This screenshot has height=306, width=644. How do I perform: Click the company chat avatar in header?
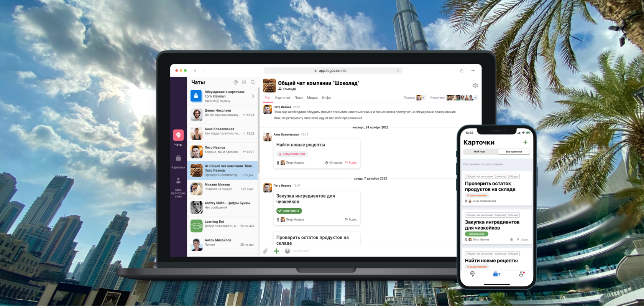point(269,86)
